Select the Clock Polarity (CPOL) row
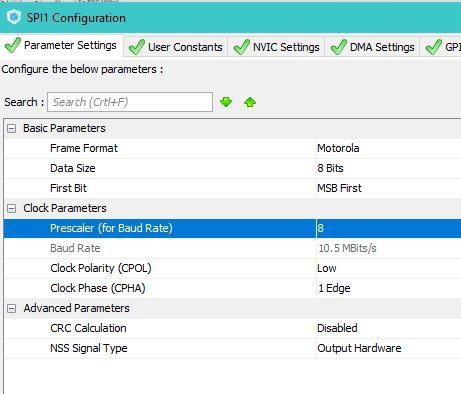This screenshot has width=461, height=394. [233, 268]
